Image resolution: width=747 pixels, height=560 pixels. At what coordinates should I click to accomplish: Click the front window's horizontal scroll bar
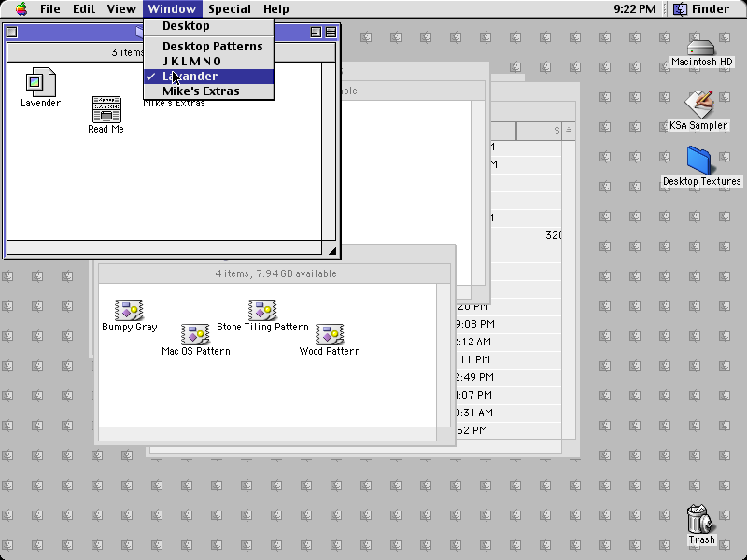pyautogui.click(x=164, y=247)
